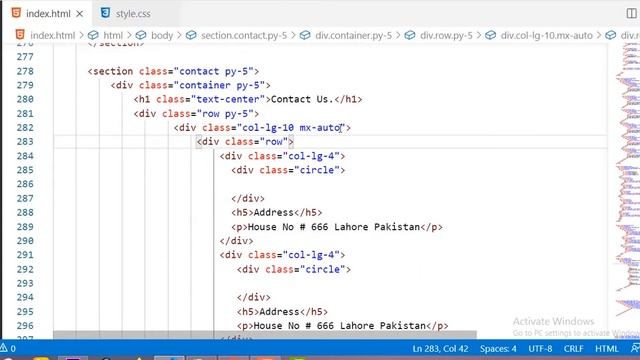The image size is (640, 360).
Task: Click the cube icon before div.container.py-5
Action: 305,36
